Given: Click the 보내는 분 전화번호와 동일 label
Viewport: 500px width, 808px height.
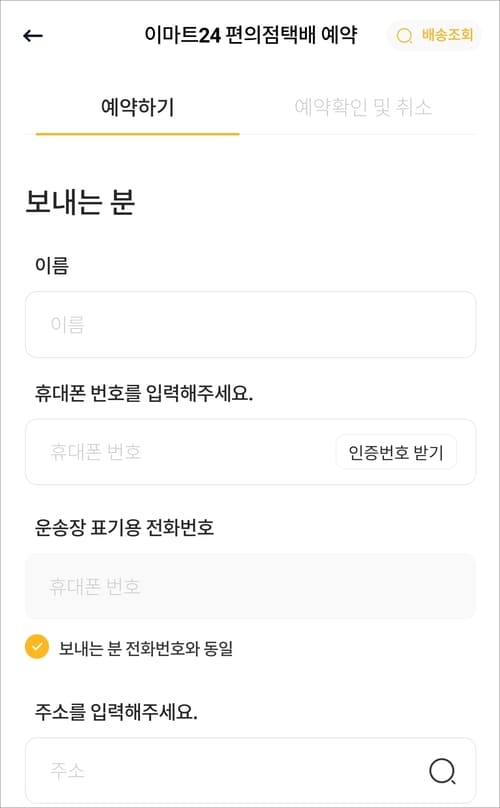Looking at the screenshot, I should click(146, 648).
